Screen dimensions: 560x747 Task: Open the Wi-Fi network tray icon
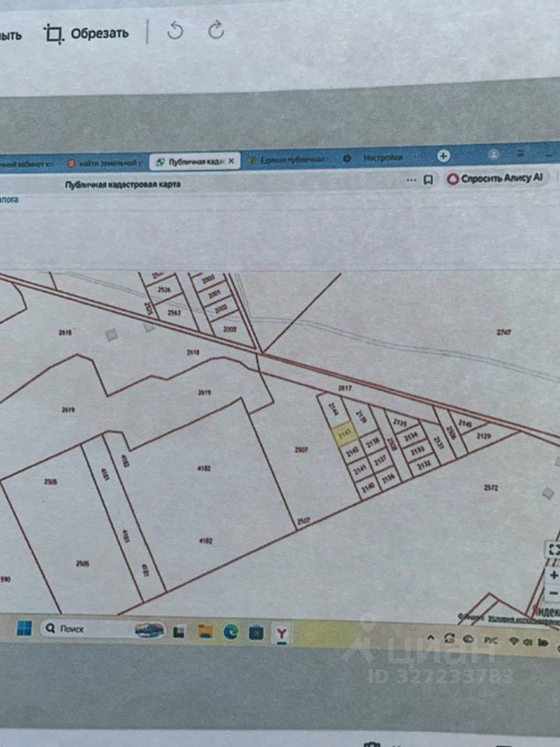(513, 641)
